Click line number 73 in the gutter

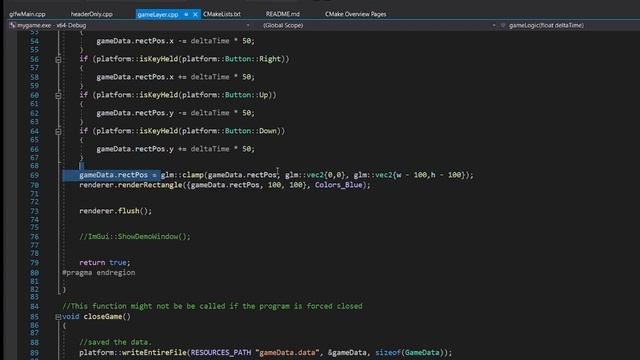(34, 211)
